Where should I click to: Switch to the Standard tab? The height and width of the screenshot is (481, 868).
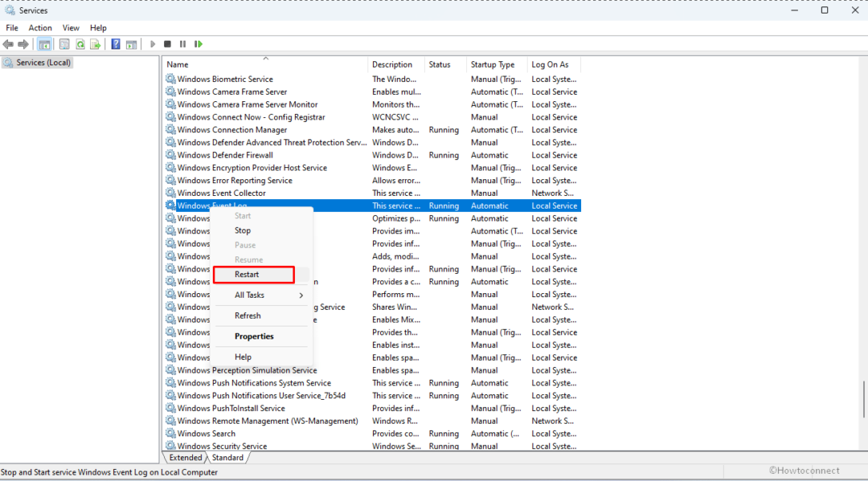pyautogui.click(x=227, y=458)
